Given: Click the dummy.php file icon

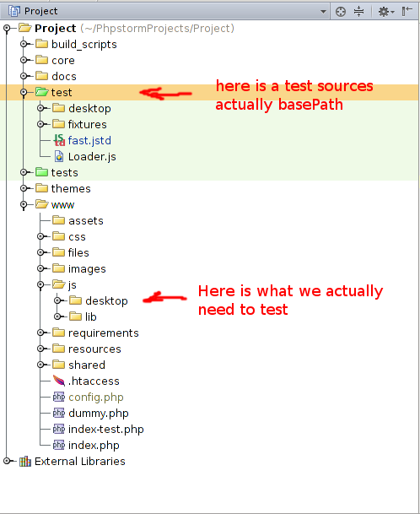Looking at the screenshot, I should coord(59,413).
